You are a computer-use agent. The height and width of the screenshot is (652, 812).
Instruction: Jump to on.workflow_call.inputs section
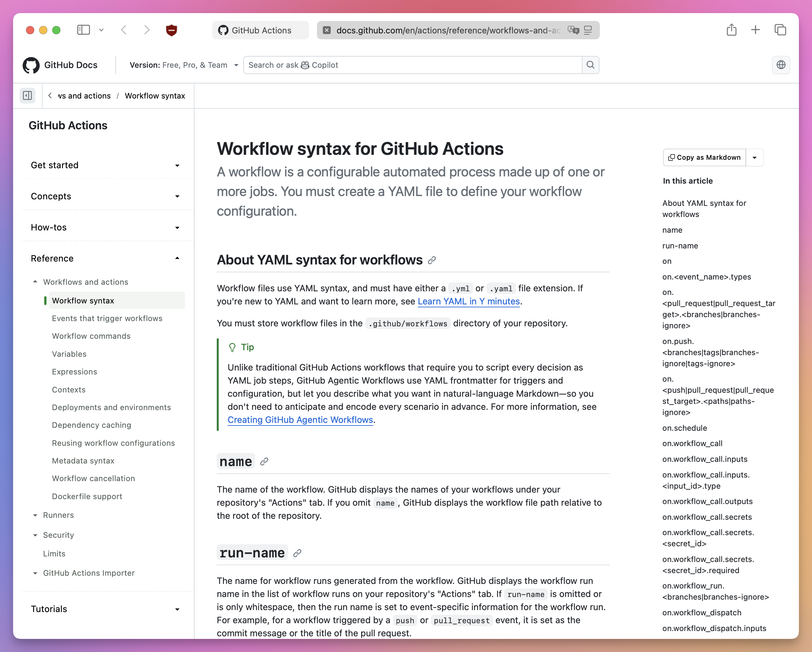click(705, 459)
